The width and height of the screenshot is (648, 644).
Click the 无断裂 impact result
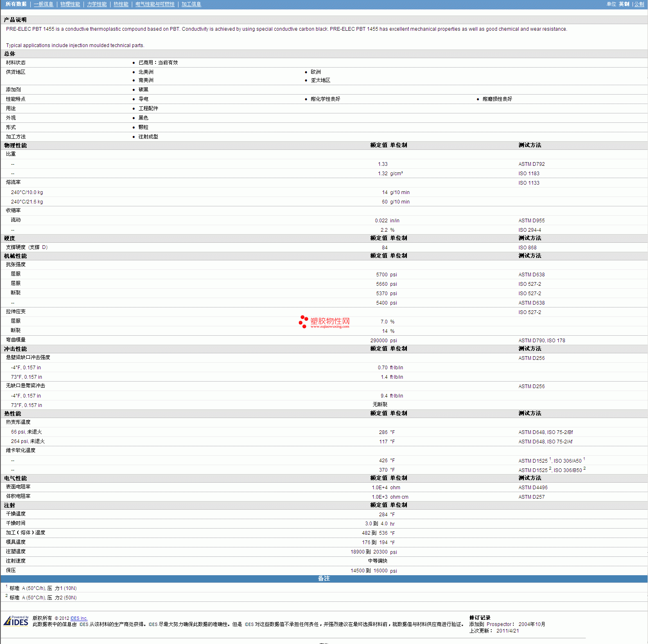[380, 404]
